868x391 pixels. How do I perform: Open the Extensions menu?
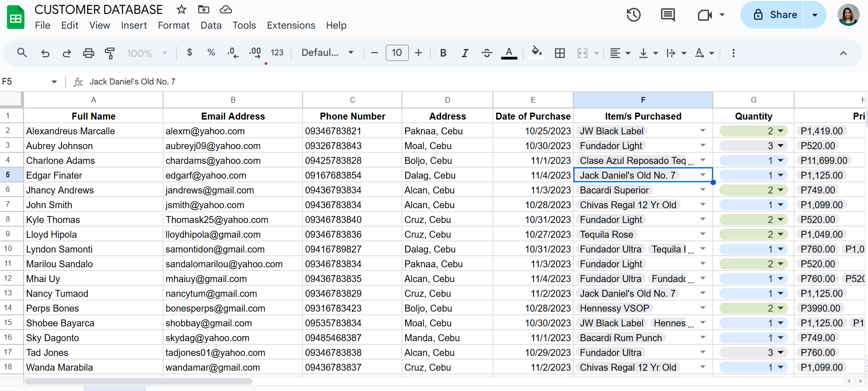(291, 25)
